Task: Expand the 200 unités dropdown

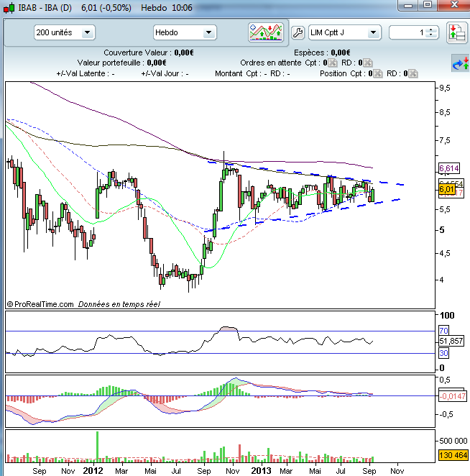Action: tap(65, 32)
